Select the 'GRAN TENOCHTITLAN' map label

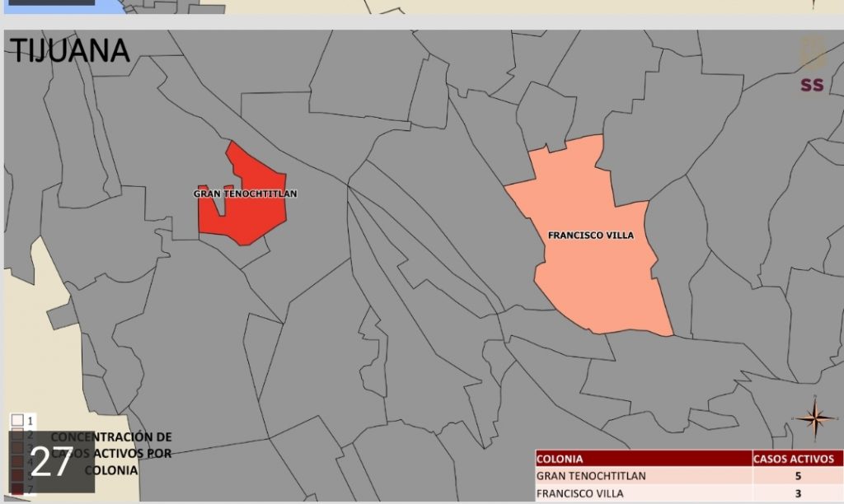(x=246, y=194)
